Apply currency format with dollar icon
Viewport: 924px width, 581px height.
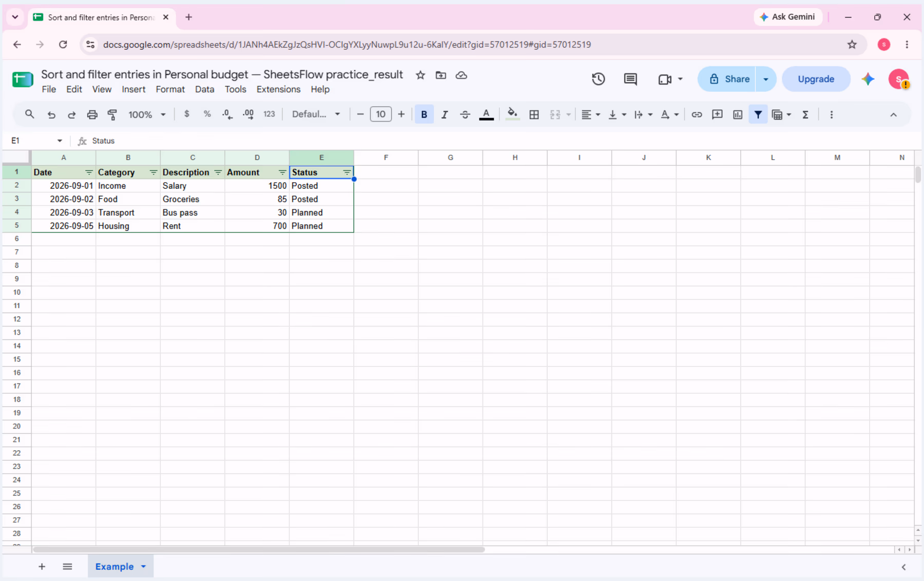point(187,114)
